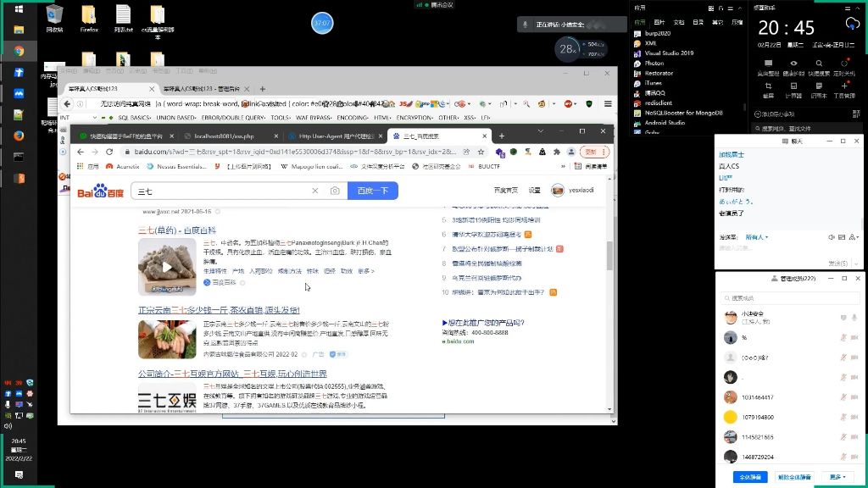Click the eye protection icon in desktop assistant
Viewport: 868px width, 488px height.
click(793, 67)
